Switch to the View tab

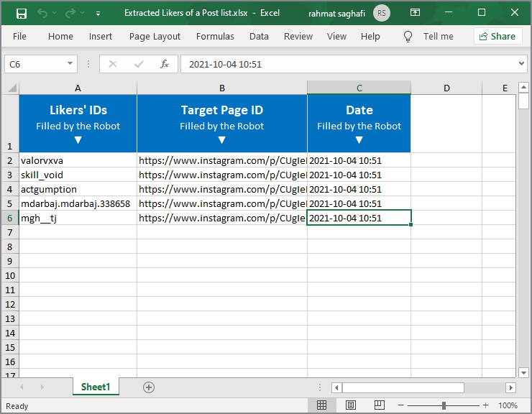click(336, 37)
